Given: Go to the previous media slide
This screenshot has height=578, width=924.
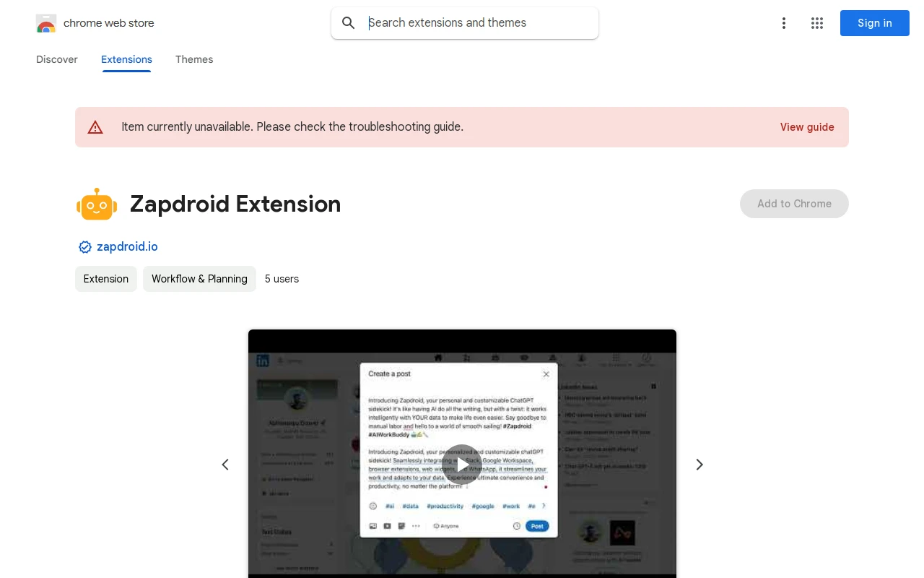Looking at the screenshot, I should pyautogui.click(x=225, y=465).
